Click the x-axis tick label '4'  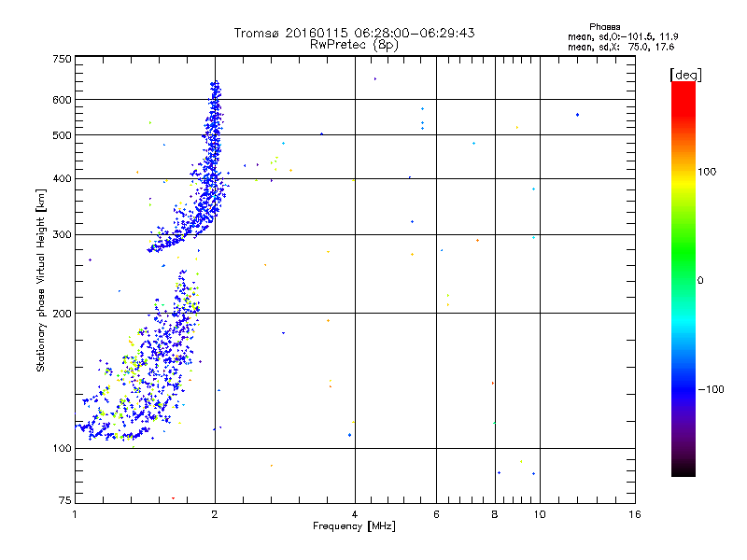pos(355,514)
